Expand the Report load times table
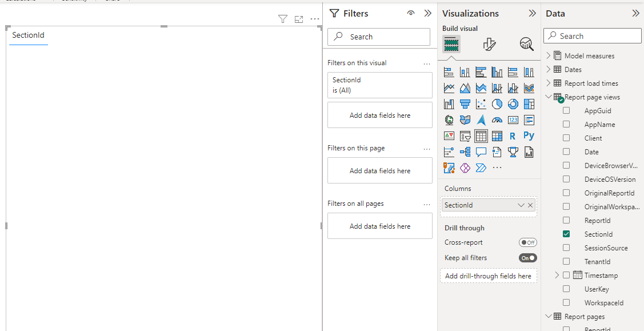 (549, 83)
